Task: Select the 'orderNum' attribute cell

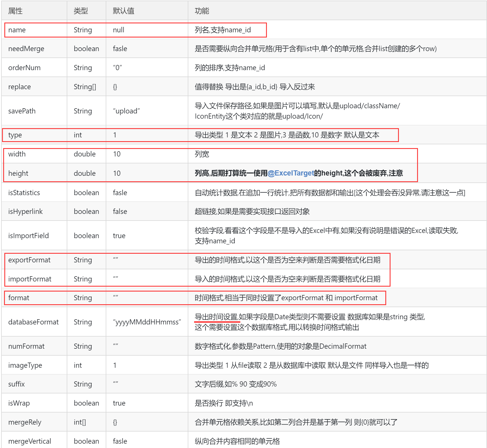Action: pos(34,68)
